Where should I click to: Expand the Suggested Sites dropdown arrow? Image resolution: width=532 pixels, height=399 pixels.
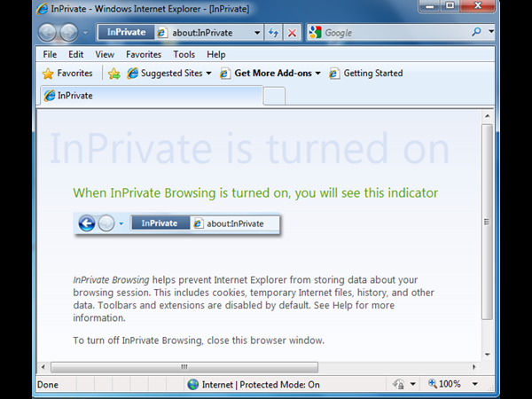coord(208,74)
